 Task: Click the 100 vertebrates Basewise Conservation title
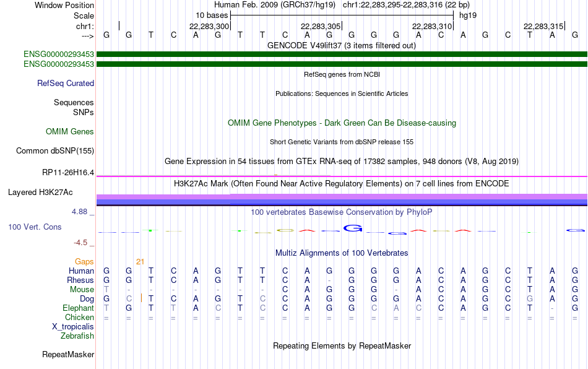(341, 212)
